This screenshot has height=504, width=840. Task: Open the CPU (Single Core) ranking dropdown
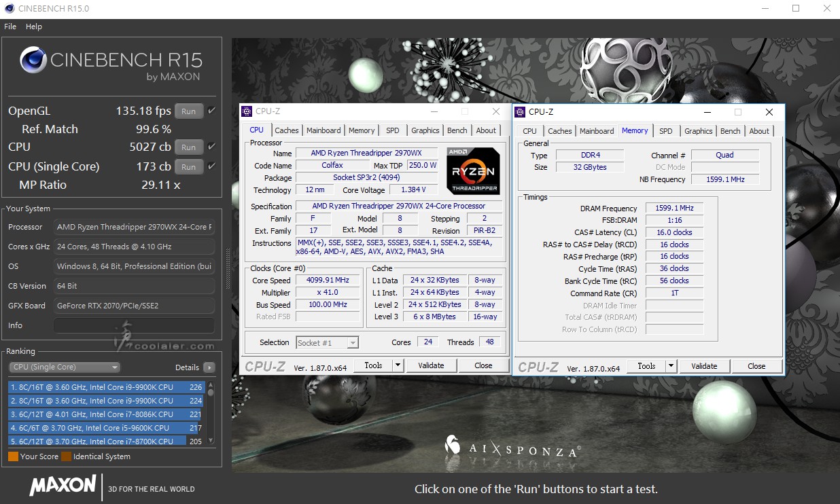coord(65,367)
